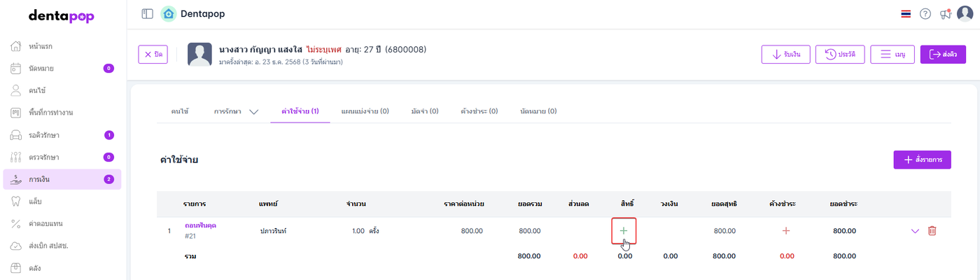
Task: Click the Dentapop home logo icon
Action: 168,13
